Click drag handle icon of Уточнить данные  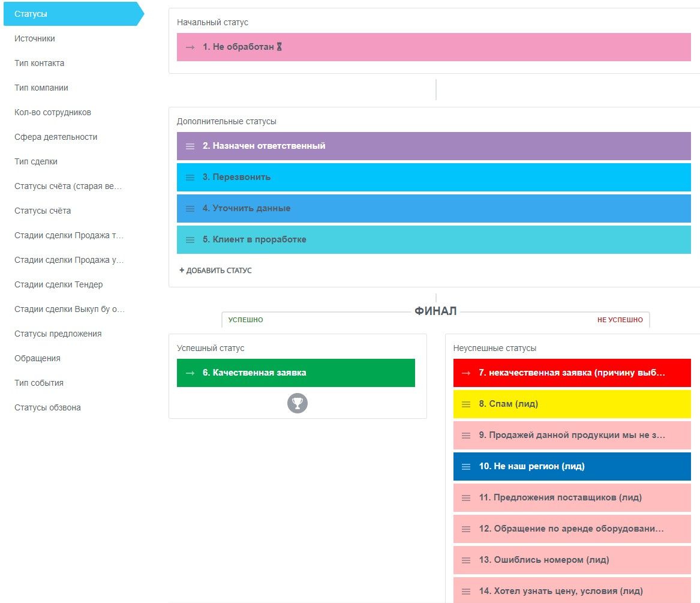click(190, 209)
